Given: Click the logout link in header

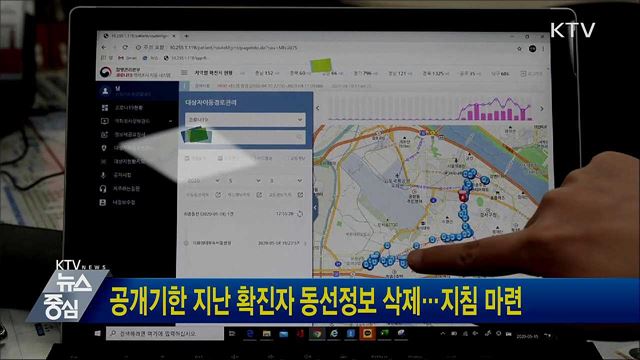Looking at the screenshot, I should point(531,74).
